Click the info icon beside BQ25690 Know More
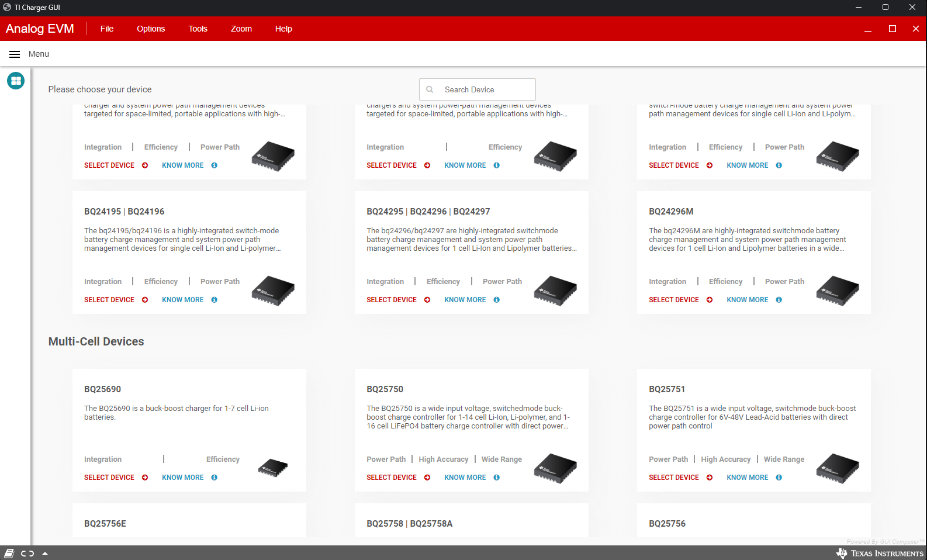The height and width of the screenshot is (560, 927). [215, 478]
